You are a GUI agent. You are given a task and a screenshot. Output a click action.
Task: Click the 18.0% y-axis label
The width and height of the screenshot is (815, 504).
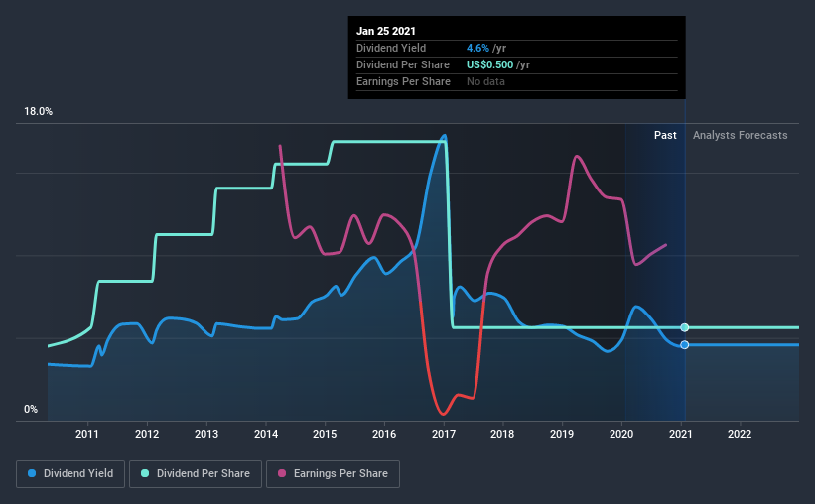39,112
